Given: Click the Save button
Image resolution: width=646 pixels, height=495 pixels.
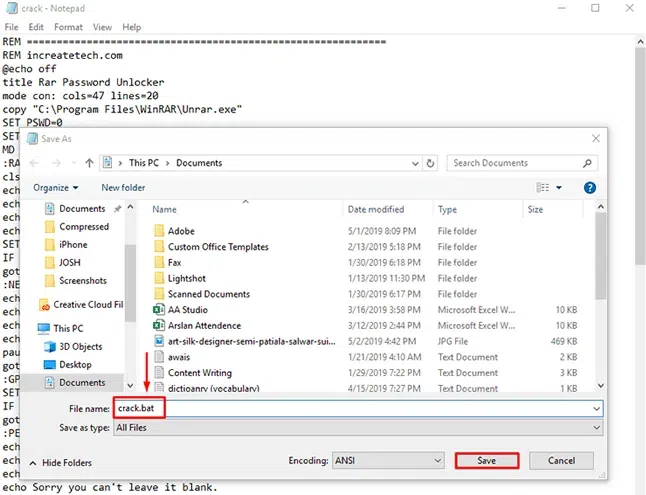Looking at the screenshot, I should (487, 460).
